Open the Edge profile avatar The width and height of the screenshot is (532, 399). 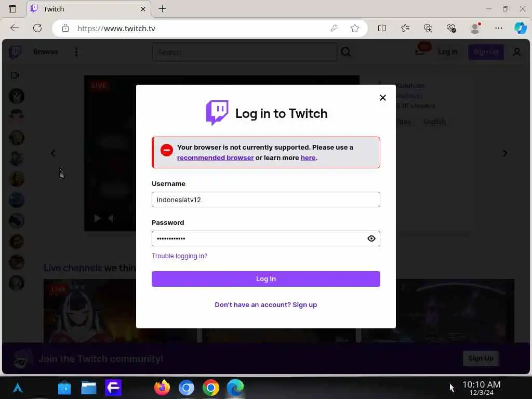coord(475,28)
